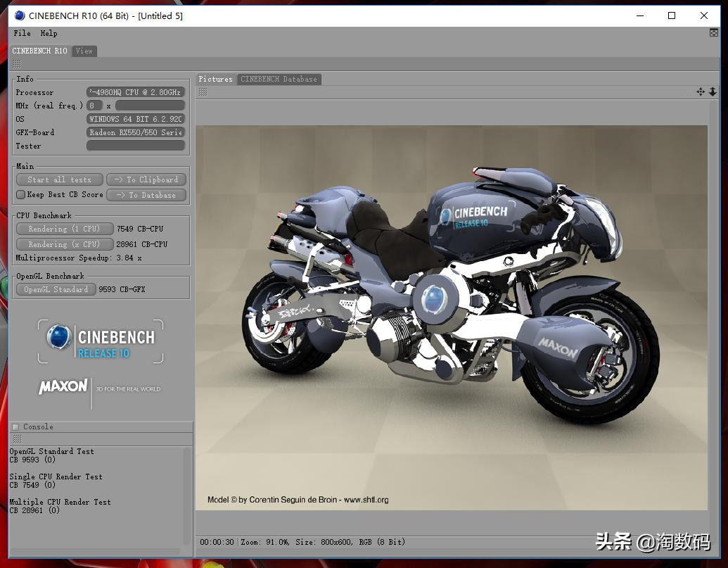Click the MHz core count field
The height and width of the screenshot is (568, 728).
point(94,106)
